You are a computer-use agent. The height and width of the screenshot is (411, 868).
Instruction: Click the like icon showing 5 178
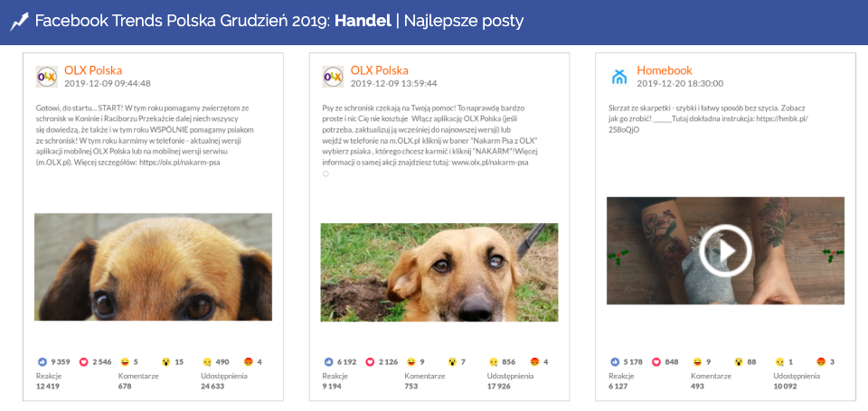tap(613, 361)
